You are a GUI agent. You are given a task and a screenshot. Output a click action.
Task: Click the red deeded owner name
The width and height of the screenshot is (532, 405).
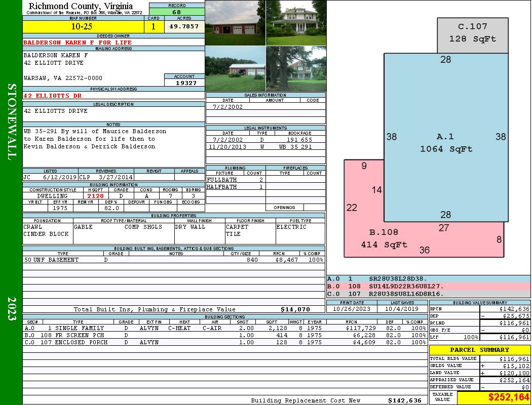78,43
